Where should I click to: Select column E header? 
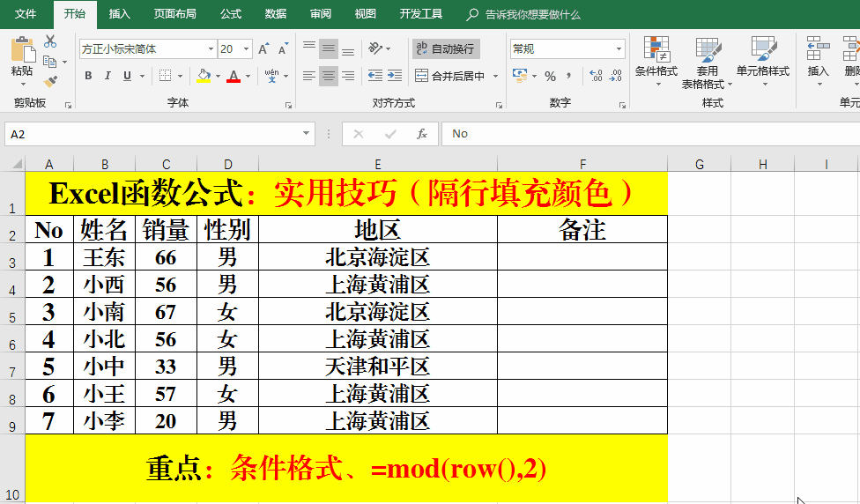378,164
